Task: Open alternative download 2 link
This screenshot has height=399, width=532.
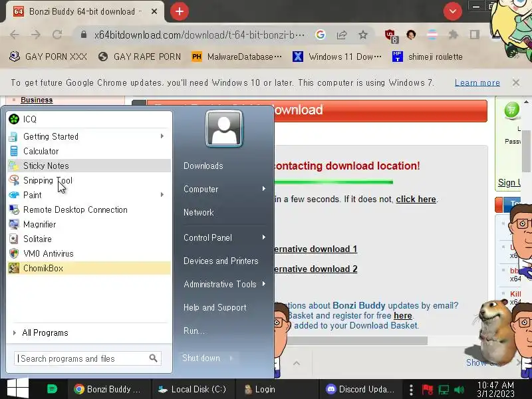Action: coord(315,269)
